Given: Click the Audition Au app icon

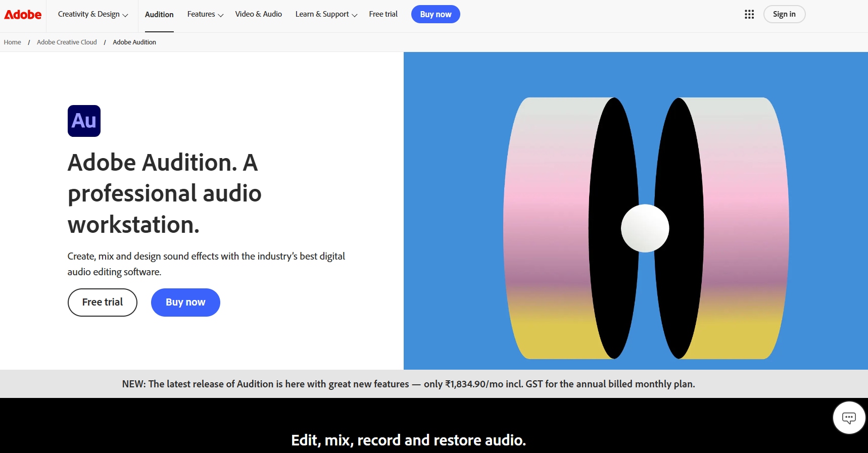Looking at the screenshot, I should point(84,121).
